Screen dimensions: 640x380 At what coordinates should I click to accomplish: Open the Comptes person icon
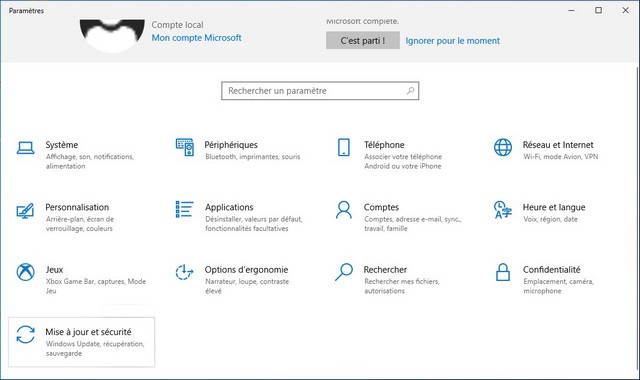(x=344, y=210)
